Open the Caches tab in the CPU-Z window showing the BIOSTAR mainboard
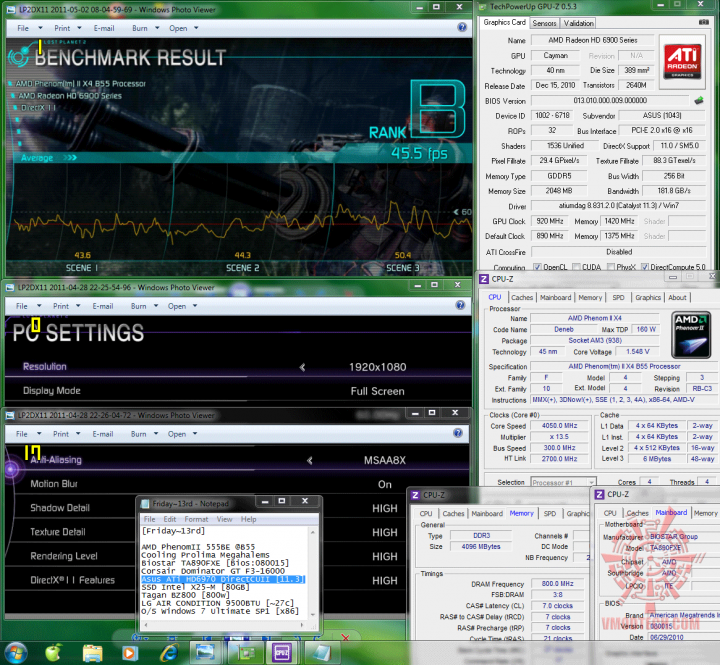Image resolution: width=720 pixels, height=665 pixels. coord(637,513)
